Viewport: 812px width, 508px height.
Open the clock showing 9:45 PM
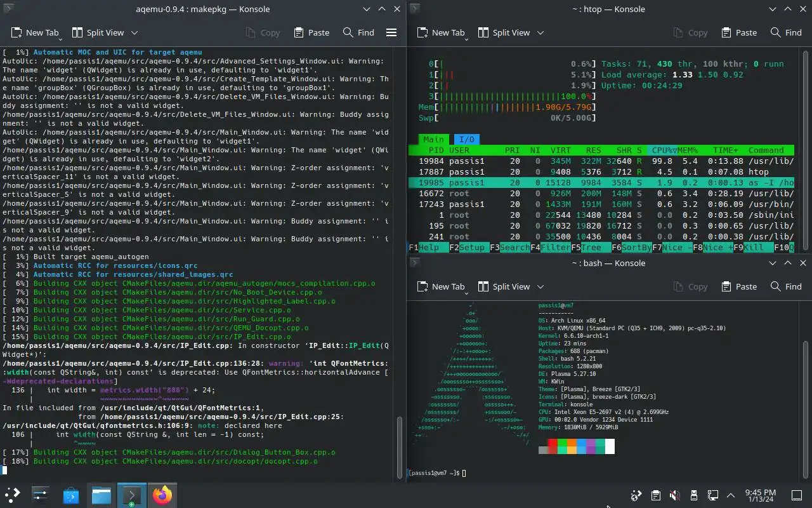point(760,495)
